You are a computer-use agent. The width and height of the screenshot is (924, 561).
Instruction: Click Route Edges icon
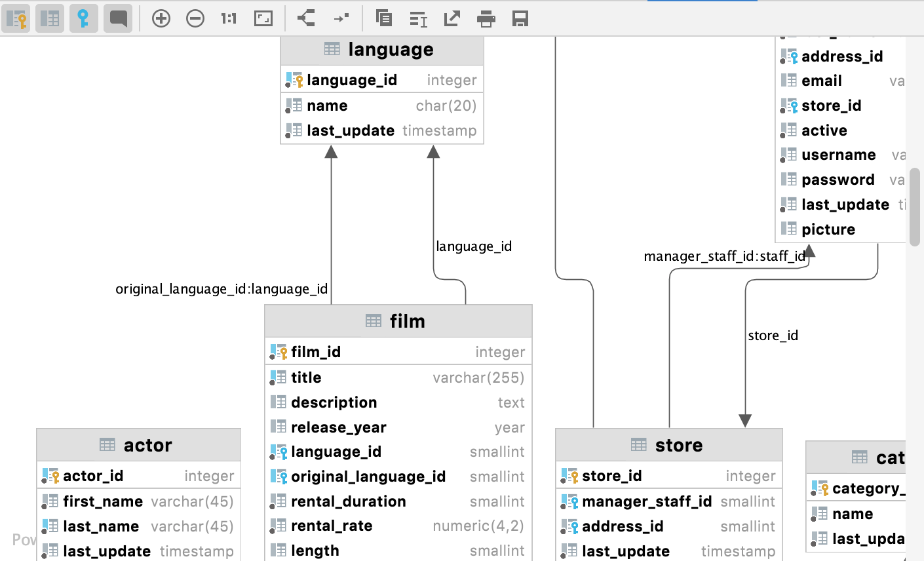tap(341, 18)
